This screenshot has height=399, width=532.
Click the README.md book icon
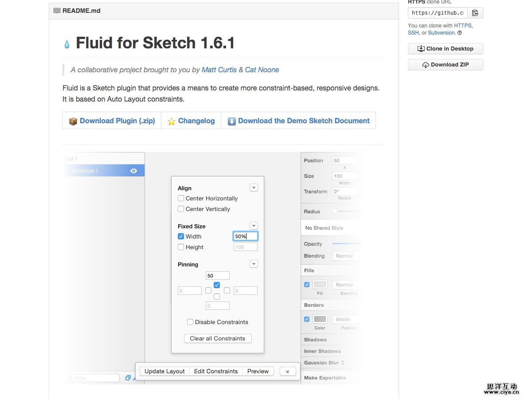(57, 11)
